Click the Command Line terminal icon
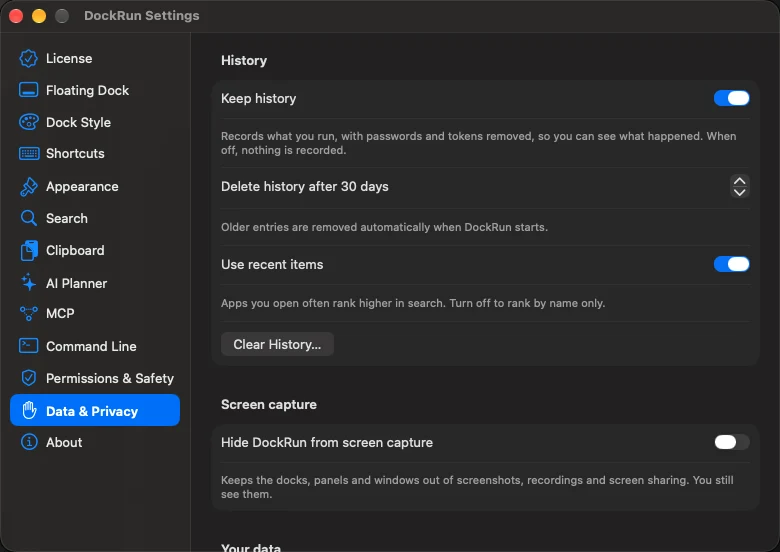Viewport: 780px width, 552px height. coord(28,346)
